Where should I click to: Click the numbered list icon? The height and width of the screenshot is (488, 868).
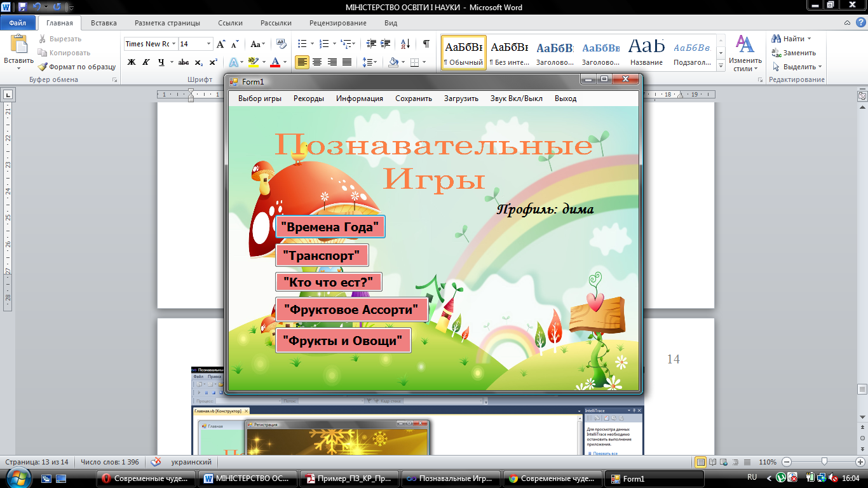click(323, 44)
